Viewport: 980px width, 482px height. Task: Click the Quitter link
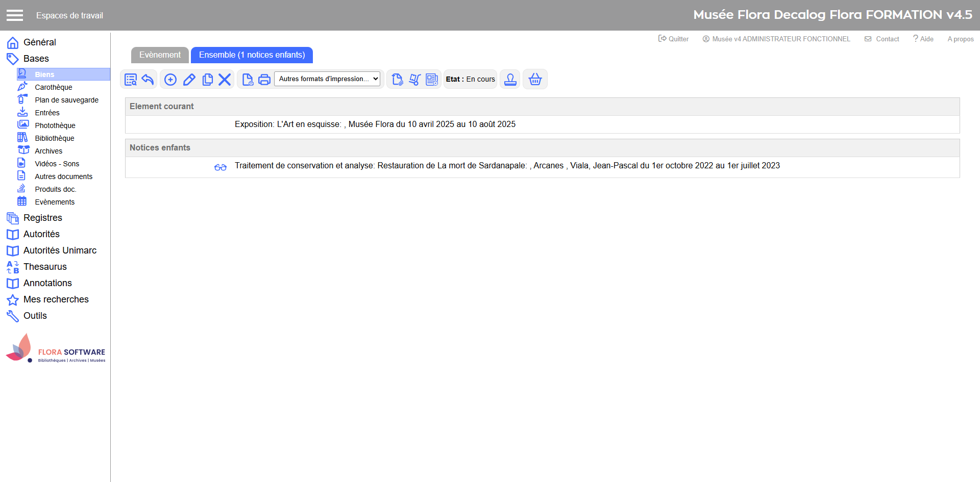pos(674,39)
